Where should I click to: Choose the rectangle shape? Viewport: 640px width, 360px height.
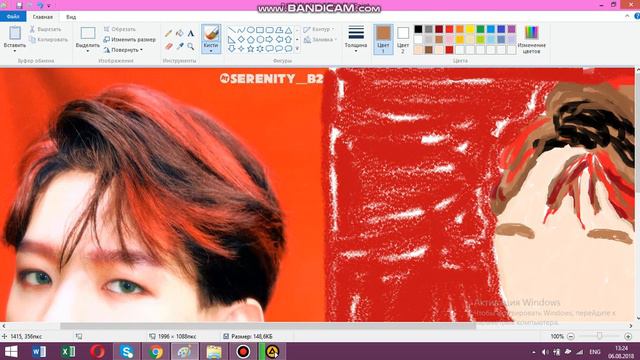click(260, 30)
